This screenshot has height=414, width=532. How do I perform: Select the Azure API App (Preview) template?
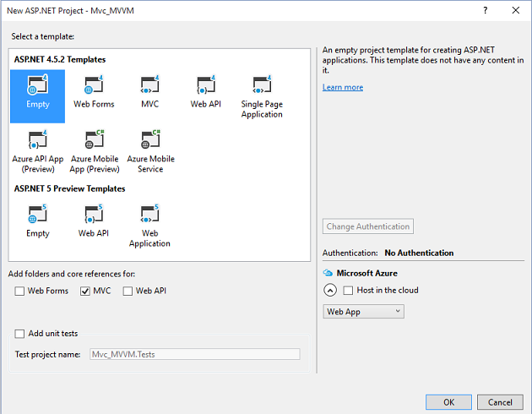(x=38, y=152)
